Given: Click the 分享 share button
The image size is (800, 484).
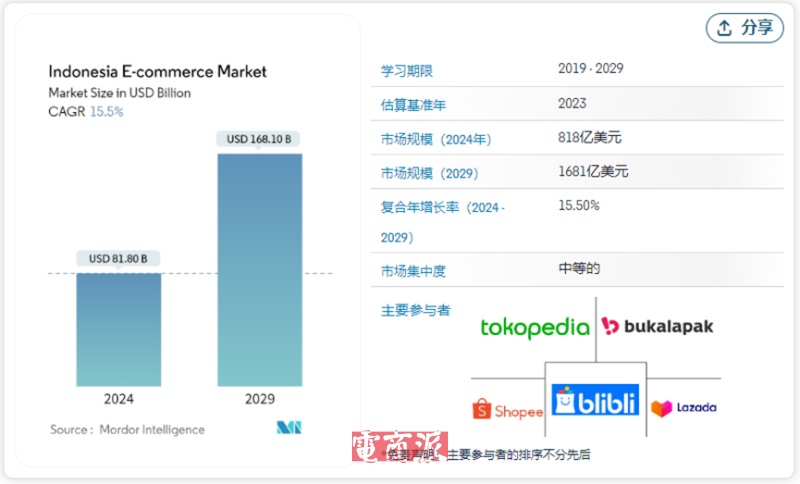Looking at the screenshot, I should tap(745, 28).
